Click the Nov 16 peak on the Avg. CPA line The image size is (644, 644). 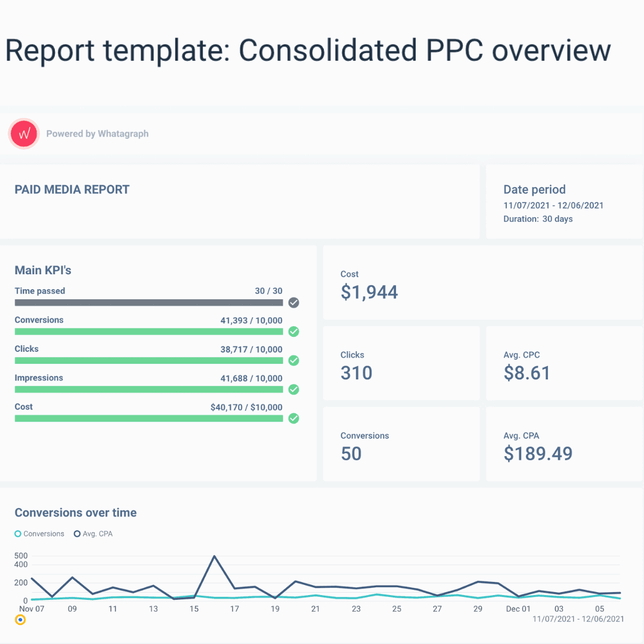click(x=215, y=556)
